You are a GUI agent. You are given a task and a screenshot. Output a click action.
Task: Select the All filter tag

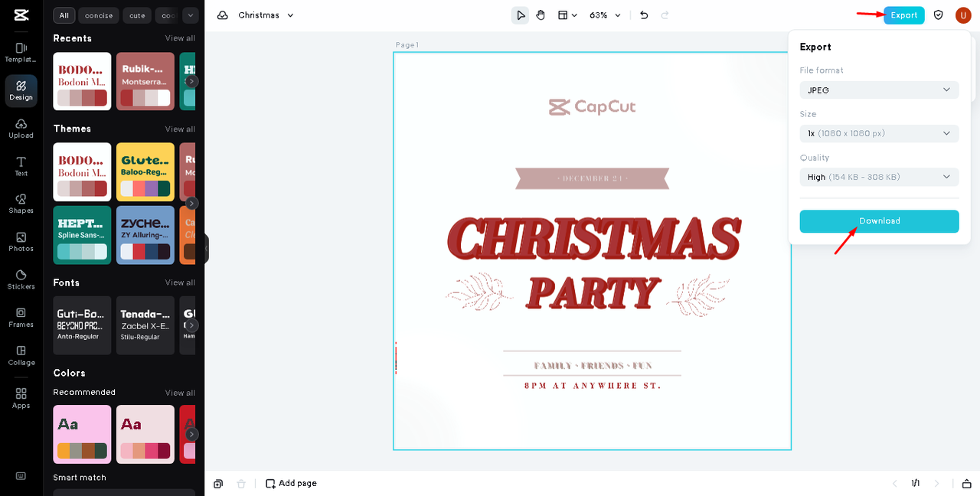tap(64, 15)
